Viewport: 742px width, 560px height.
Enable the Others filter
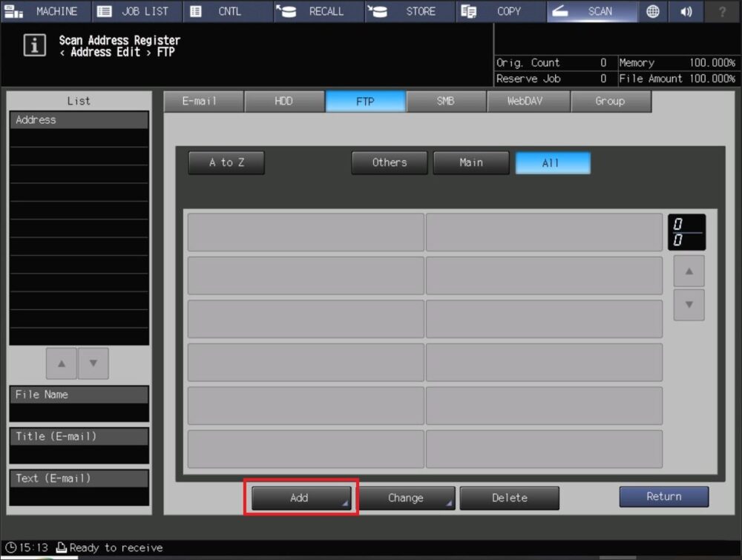pos(389,162)
